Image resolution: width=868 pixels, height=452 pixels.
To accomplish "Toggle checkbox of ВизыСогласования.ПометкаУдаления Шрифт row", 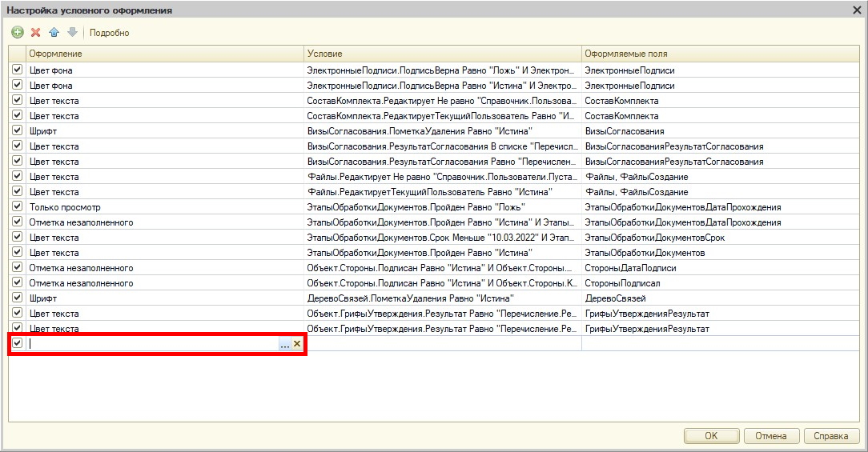I will point(17,130).
